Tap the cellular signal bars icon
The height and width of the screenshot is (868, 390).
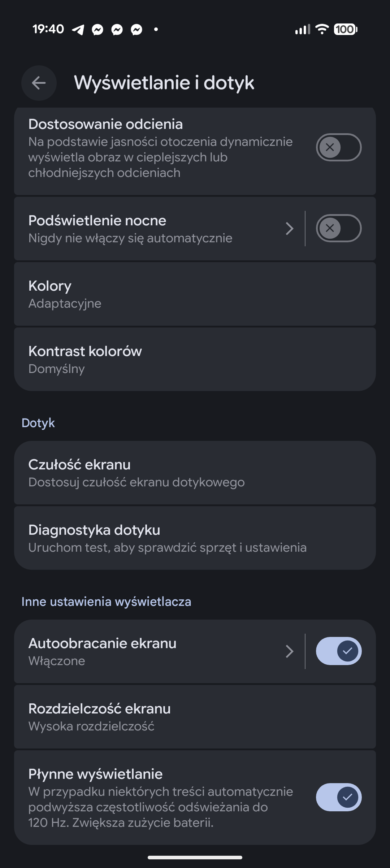(303, 29)
